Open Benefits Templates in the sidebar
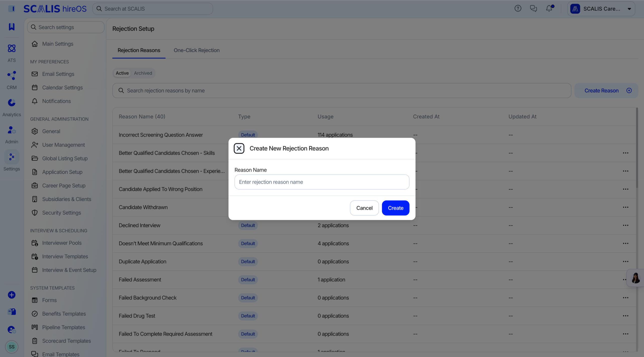This screenshot has height=357, width=644. [x=64, y=314]
